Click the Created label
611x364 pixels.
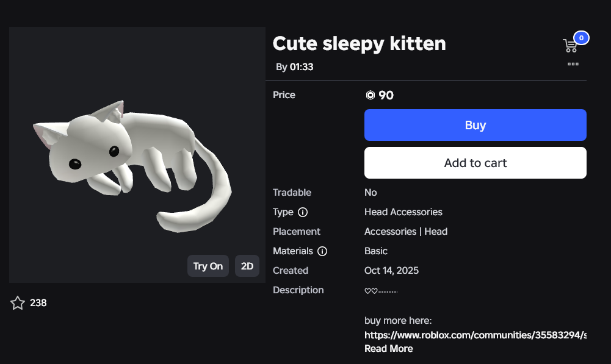tap(291, 271)
